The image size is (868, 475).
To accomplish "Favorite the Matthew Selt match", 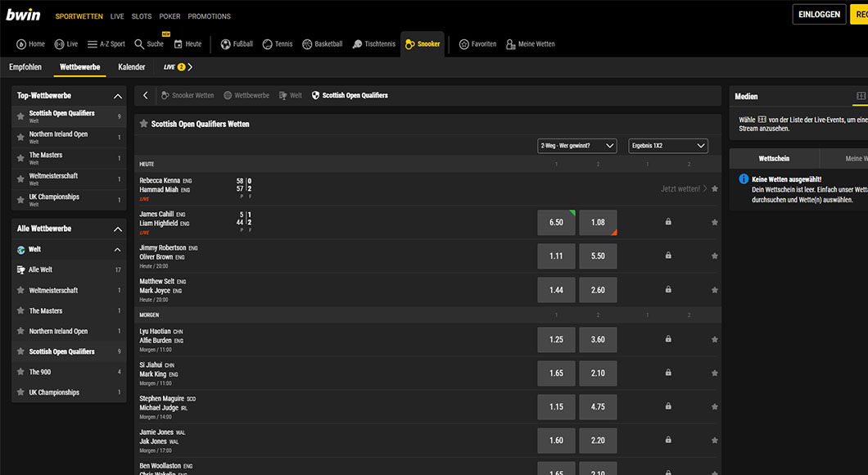I will tap(715, 290).
